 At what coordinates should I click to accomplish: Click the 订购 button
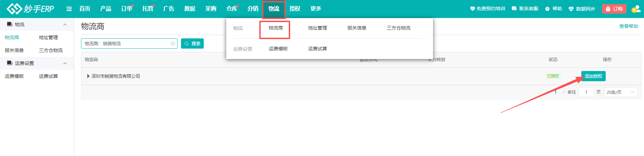click(x=614, y=9)
